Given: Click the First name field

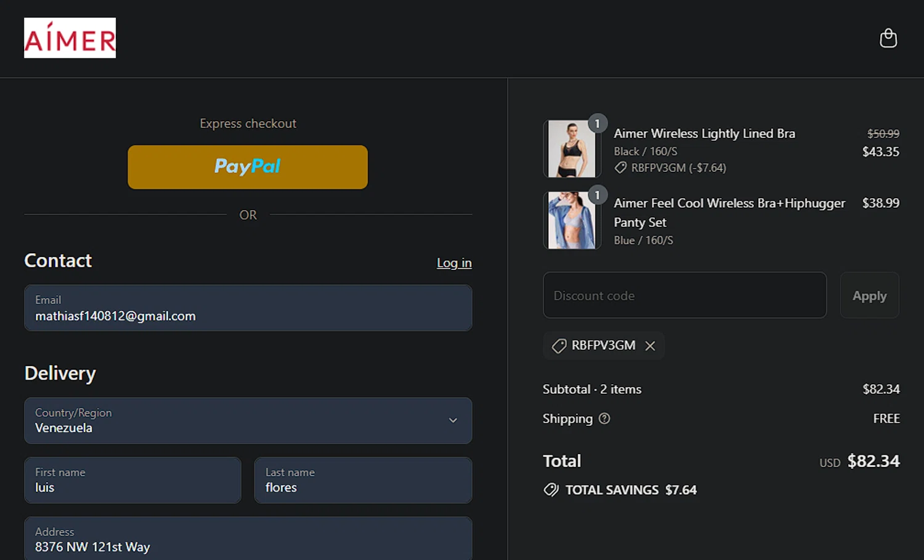Looking at the screenshot, I should [132, 480].
